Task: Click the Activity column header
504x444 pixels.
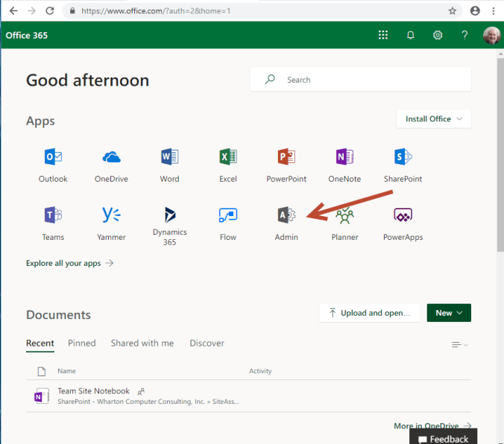Action: (x=260, y=371)
